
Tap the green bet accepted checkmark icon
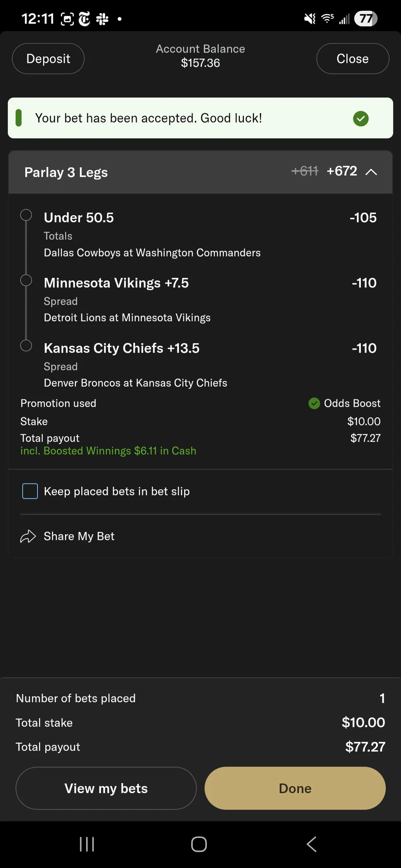click(x=360, y=119)
